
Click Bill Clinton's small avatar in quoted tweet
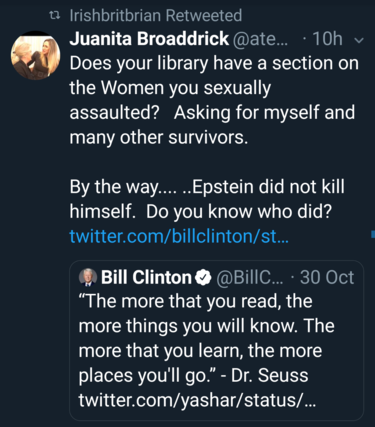coord(88,277)
